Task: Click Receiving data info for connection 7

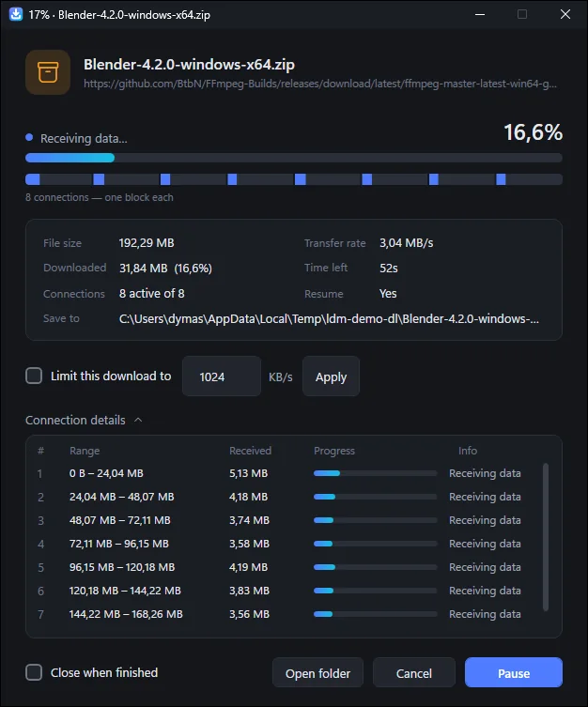Action: 485,614
